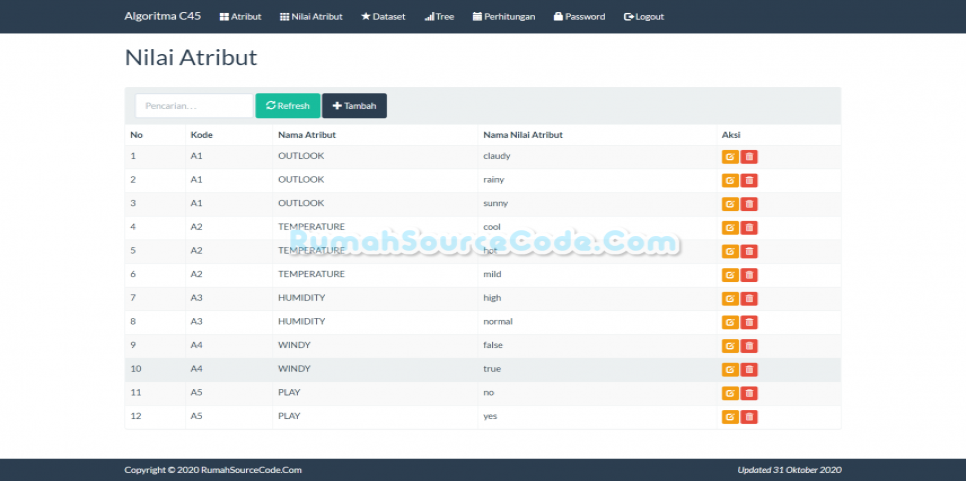Image resolution: width=966 pixels, height=481 pixels.
Task: Delete the normal humidity row
Action: 749,322
